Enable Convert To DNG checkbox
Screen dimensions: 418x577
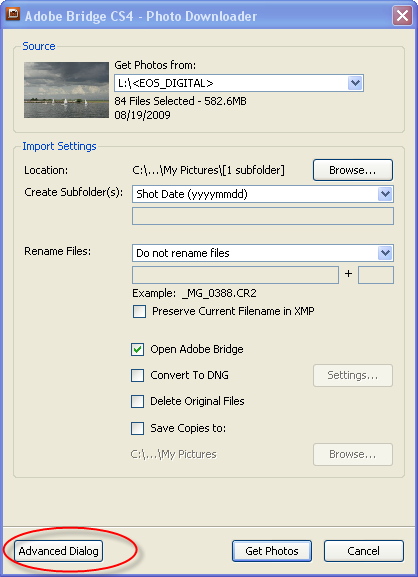pos(138,376)
